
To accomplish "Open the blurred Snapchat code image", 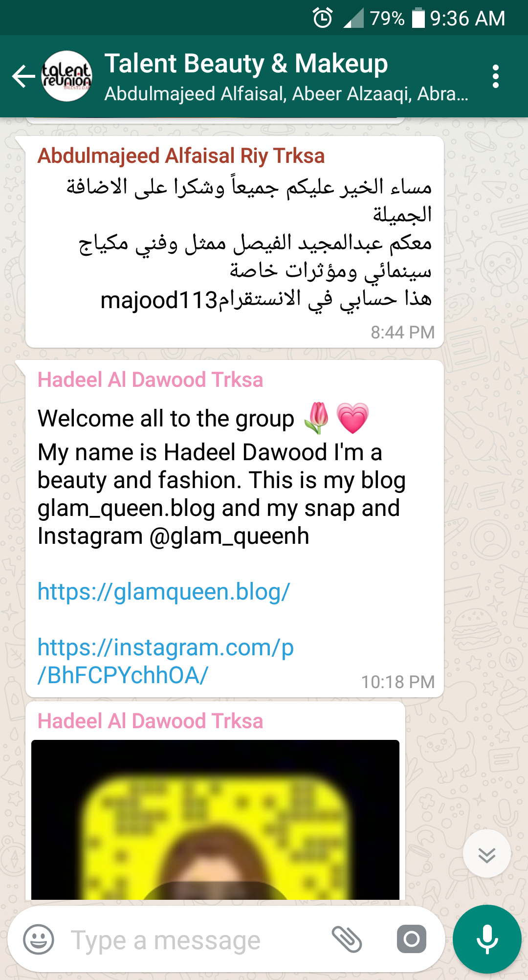I will pyautogui.click(x=215, y=820).
